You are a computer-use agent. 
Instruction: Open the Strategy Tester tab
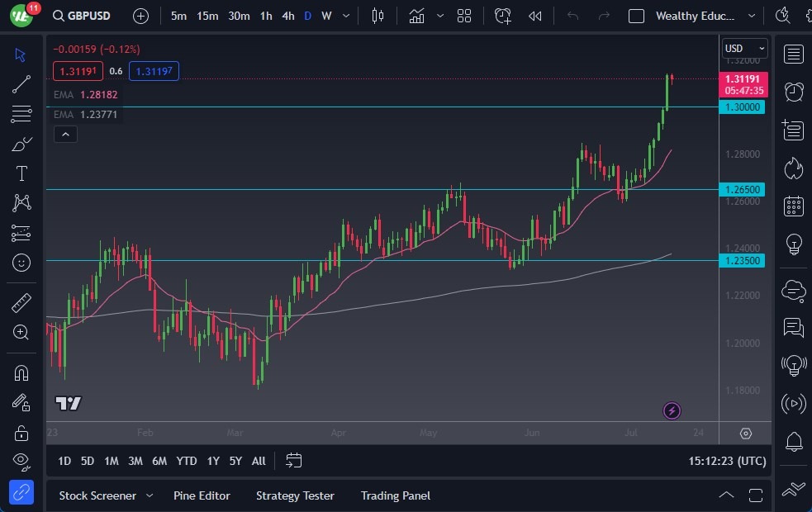pyautogui.click(x=295, y=495)
